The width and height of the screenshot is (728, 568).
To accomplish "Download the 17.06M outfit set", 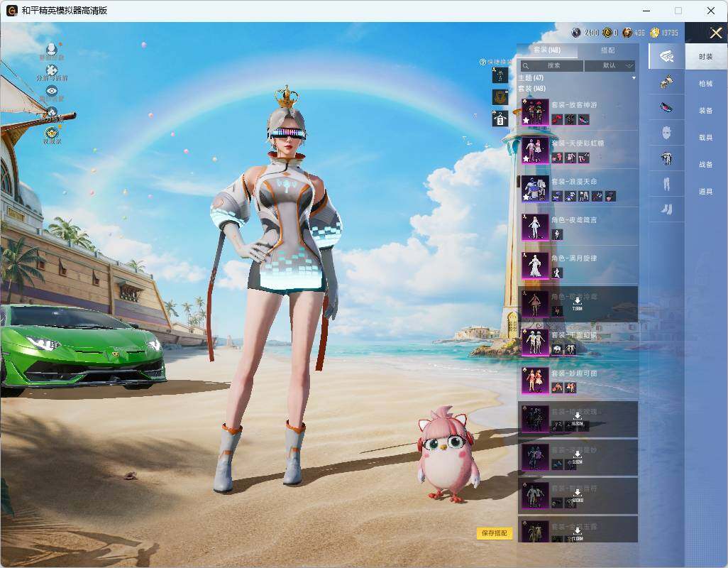I will (577, 534).
